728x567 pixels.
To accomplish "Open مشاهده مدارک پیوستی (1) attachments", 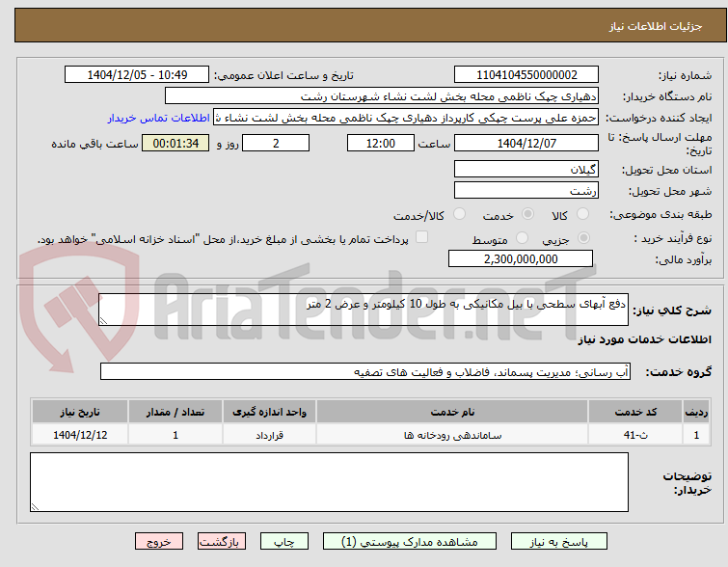I will 410,542.
